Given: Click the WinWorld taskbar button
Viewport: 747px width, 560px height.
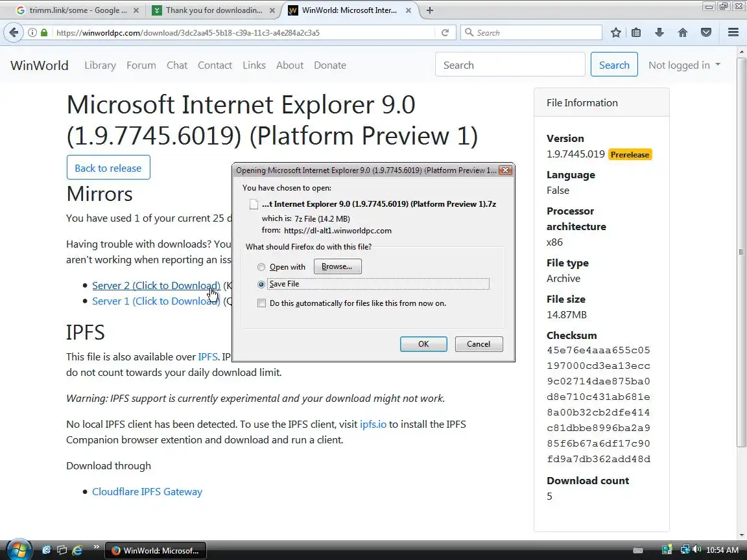Looking at the screenshot, I should pyautogui.click(x=156, y=550).
